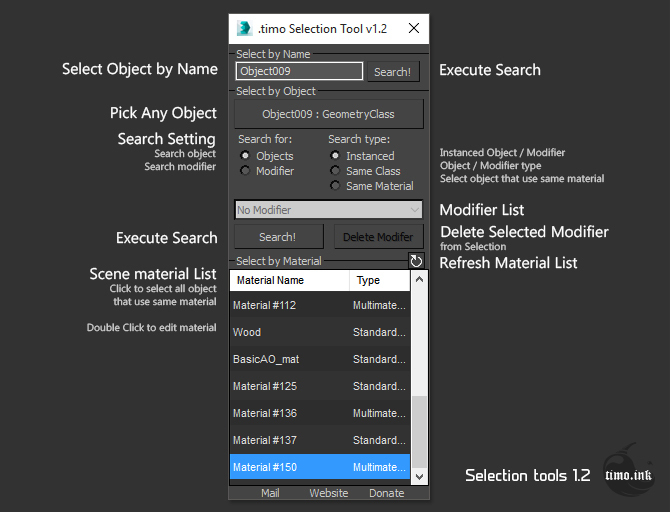Screen dimensions: 670x512
Task: Open the No Modifier dropdown list
Action: 329,210
